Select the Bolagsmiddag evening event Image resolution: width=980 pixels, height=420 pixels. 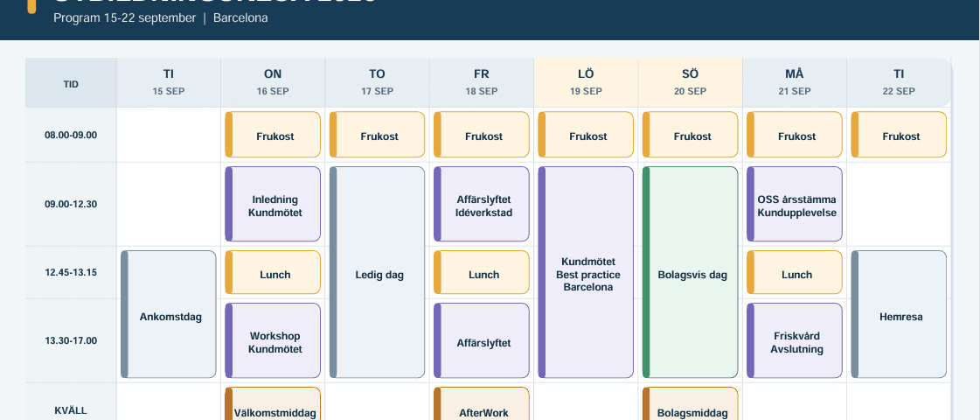click(x=690, y=403)
